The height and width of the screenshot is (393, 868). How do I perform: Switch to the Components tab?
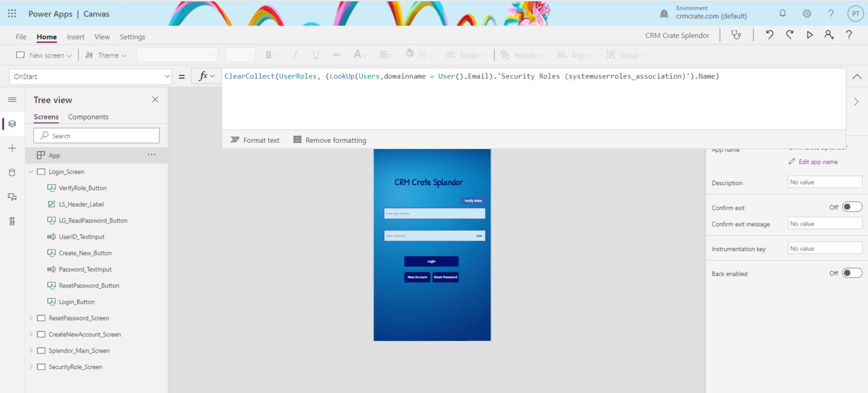[x=89, y=117]
